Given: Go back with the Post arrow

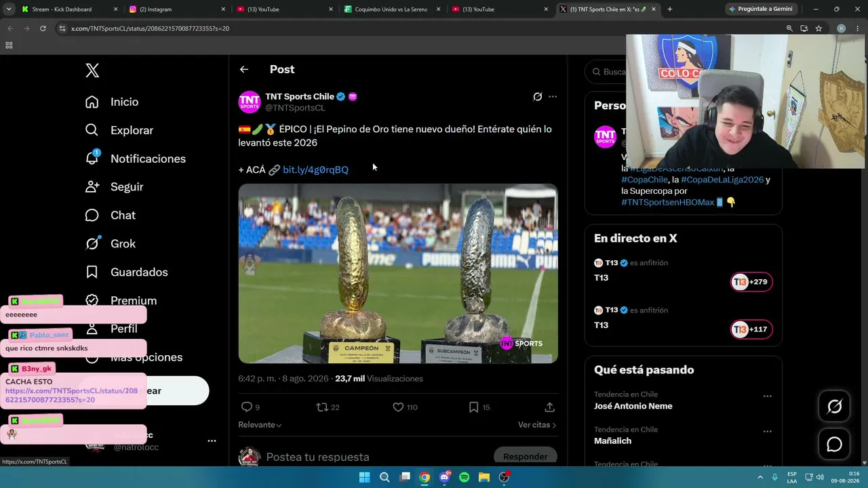Looking at the screenshot, I should [x=244, y=69].
